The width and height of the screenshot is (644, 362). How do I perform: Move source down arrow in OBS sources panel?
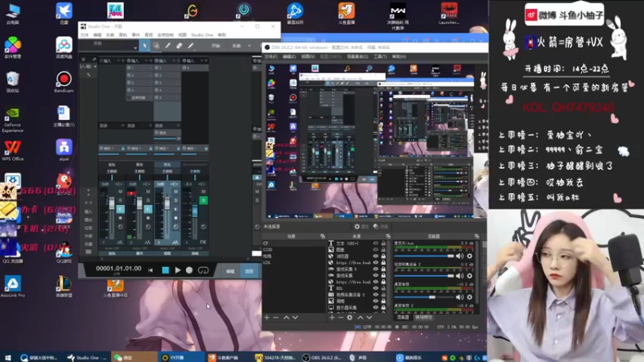[x=369, y=318]
